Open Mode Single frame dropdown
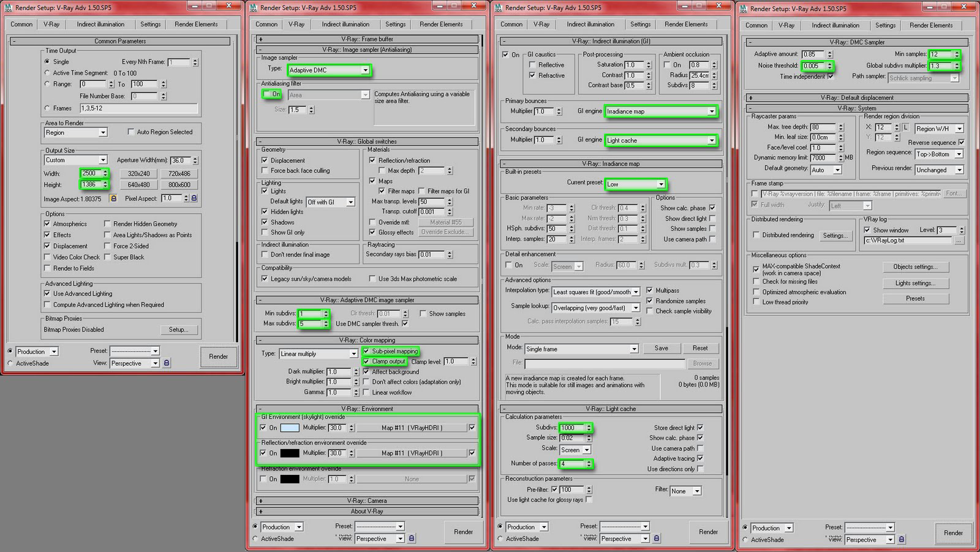980x552 pixels. pos(581,349)
